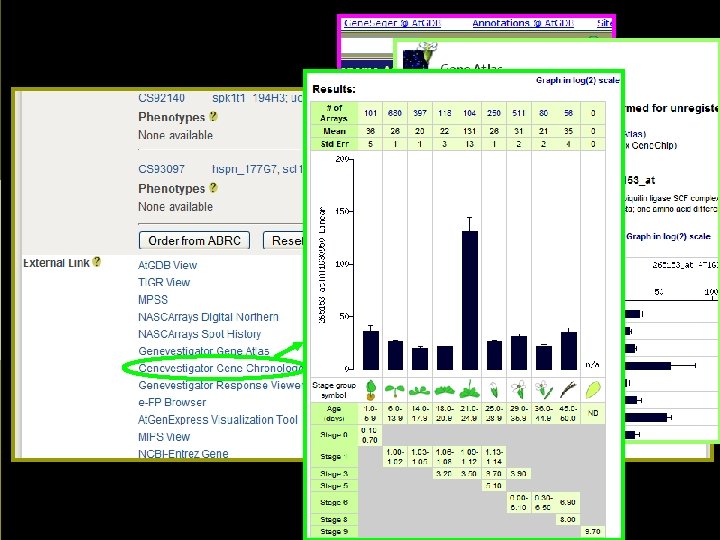Click the bolting stage symbol (21.0-24.9 days)

click(469, 389)
